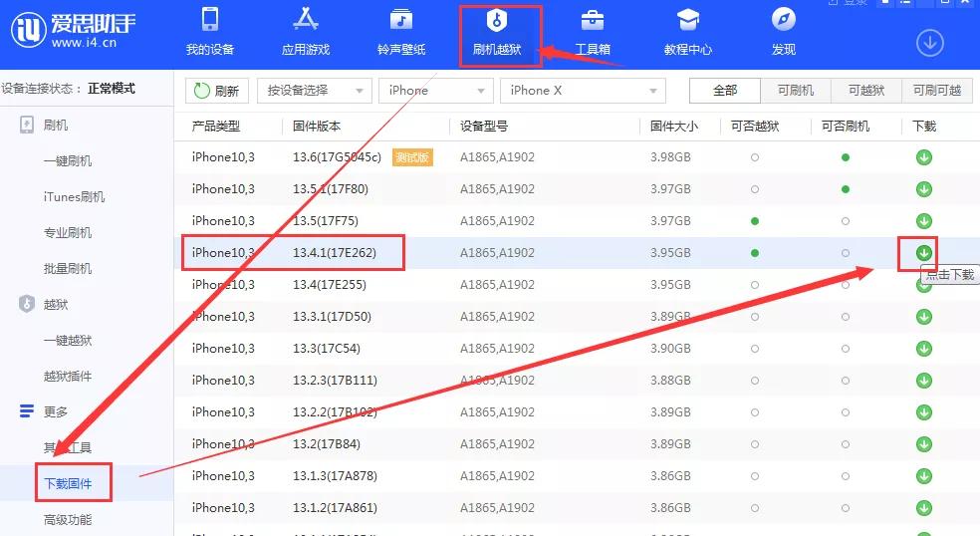Open the iPhone device type dropdown
980x536 pixels.
436,91
